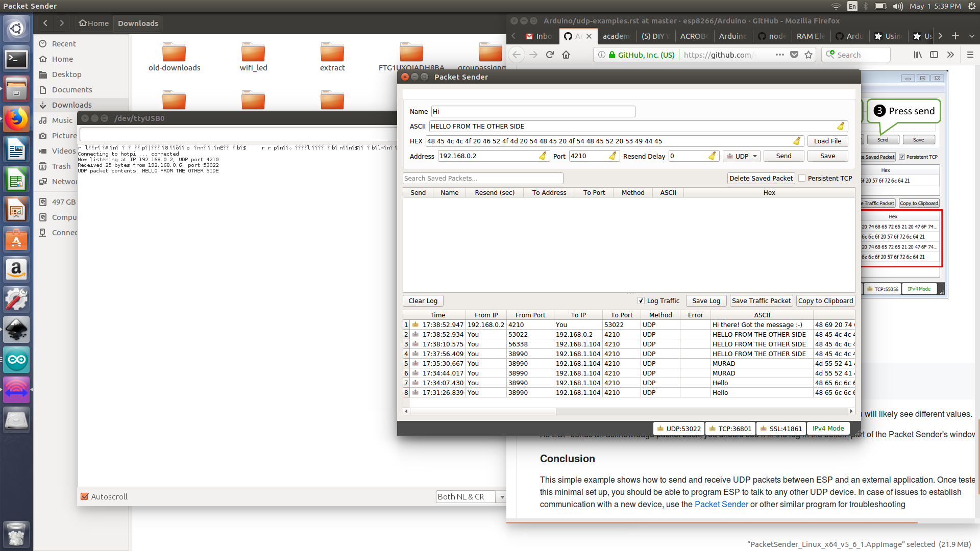The height and width of the screenshot is (551, 980).
Task: Select log row with Hi there! Got the message
Action: coord(629,324)
